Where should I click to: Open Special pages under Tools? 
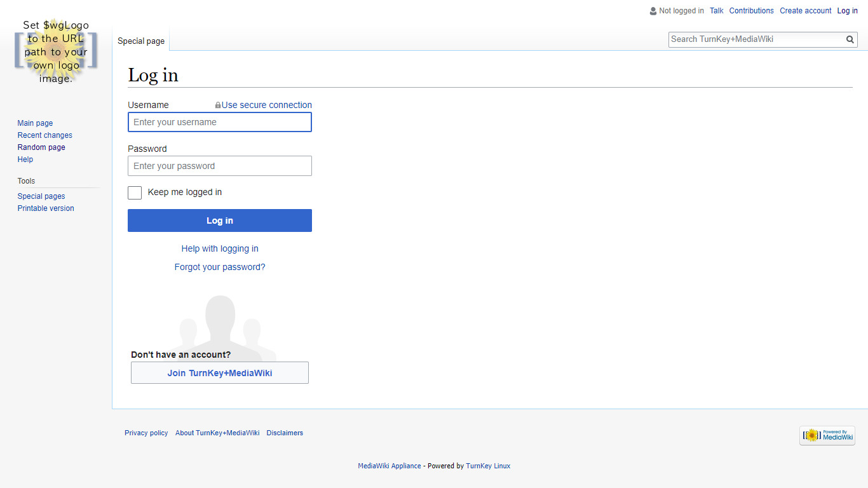tap(41, 196)
